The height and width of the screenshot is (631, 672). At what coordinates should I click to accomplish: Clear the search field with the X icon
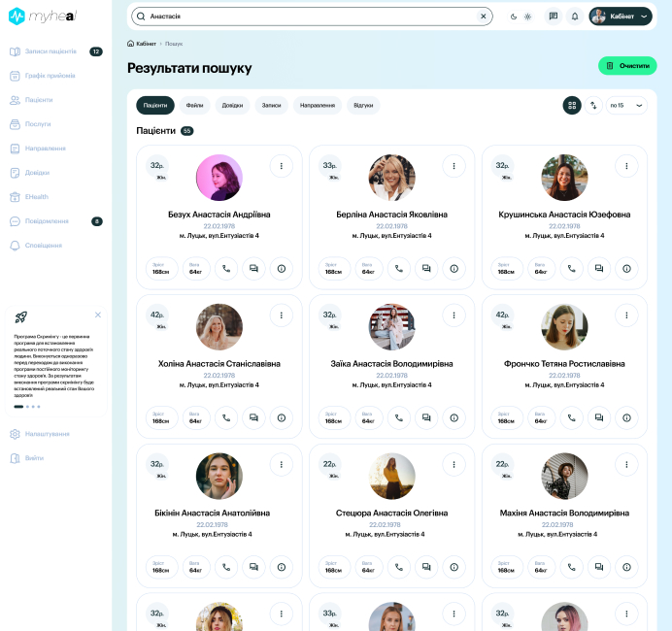pos(484,17)
